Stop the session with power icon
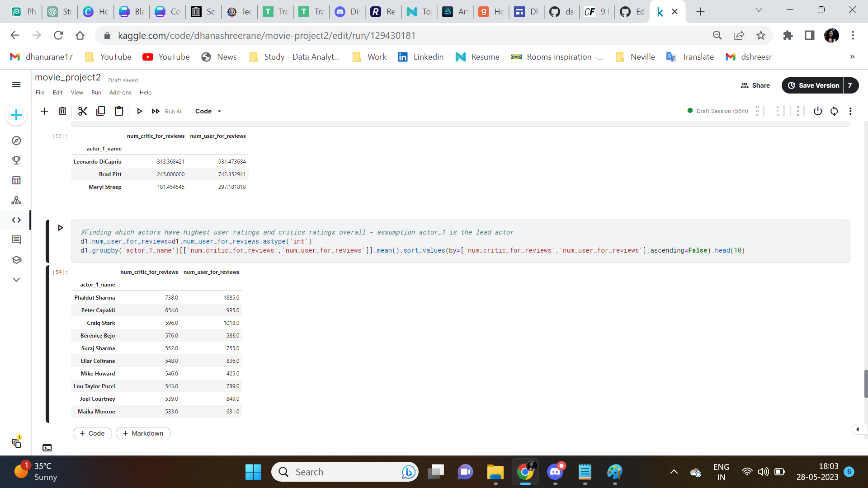Viewport: 868px width, 488px height. 817,111
